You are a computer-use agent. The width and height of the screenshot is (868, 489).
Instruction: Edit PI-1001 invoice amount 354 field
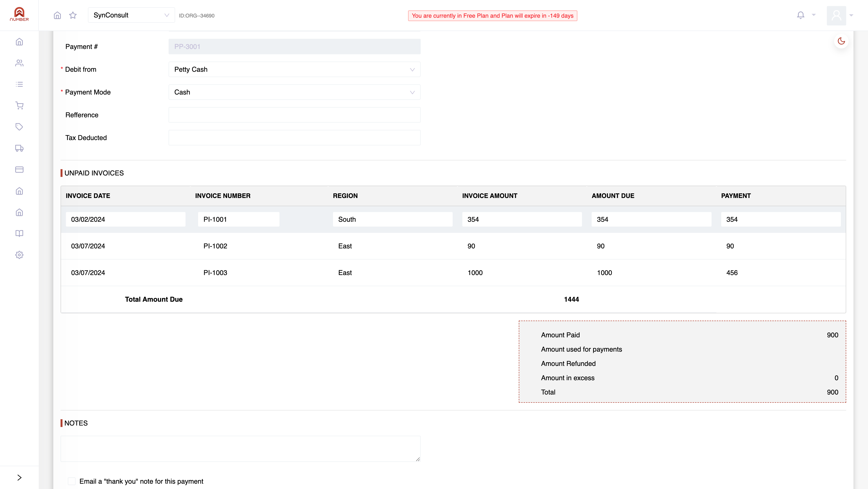coord(522,219)
